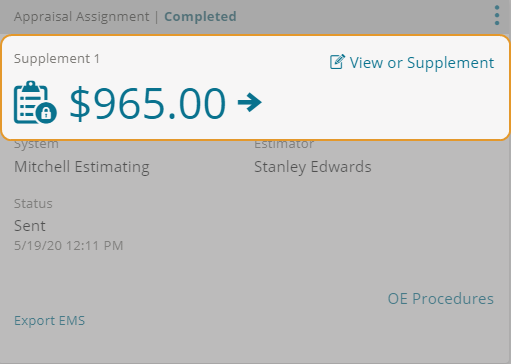511x364 pixels.
Task: Open OE Procedures link
Action: click(x=441, y=299)
